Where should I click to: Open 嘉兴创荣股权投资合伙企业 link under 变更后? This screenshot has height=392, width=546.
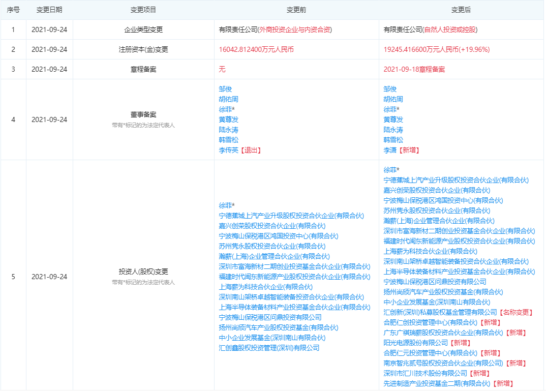coord(437,190)
